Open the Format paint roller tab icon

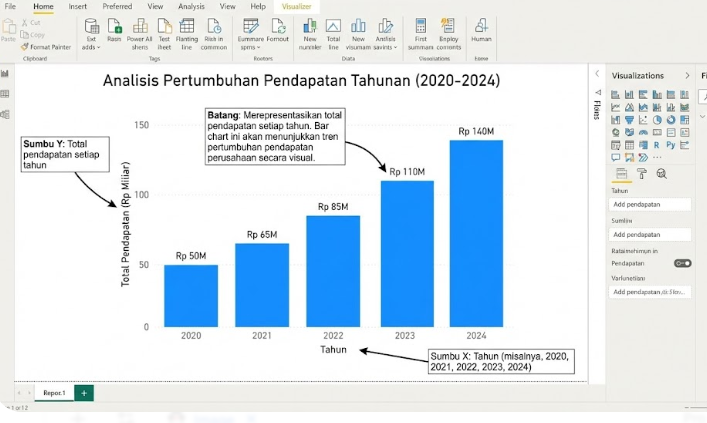coord(641,173)
